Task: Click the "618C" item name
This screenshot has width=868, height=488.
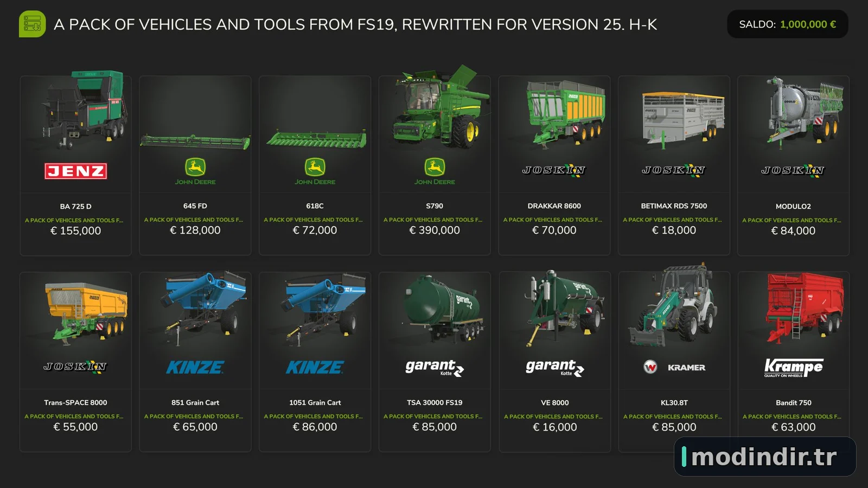Action: pos(315,206)
